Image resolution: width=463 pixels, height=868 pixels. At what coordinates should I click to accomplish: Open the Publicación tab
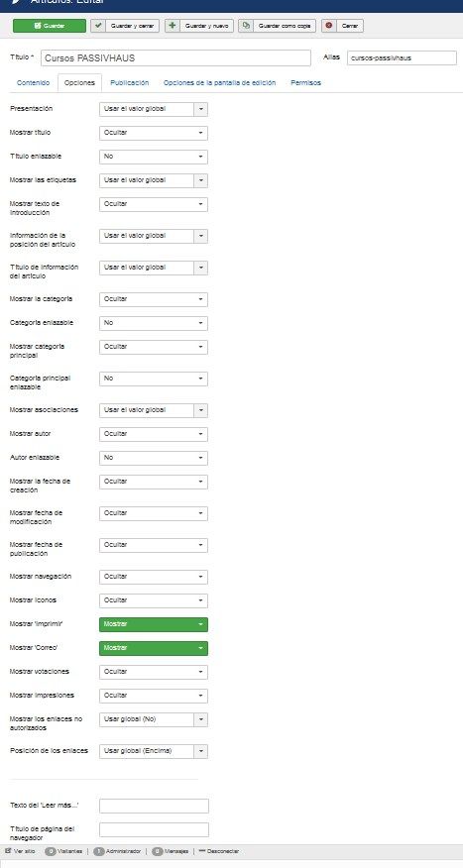click(x=130, y=83)
